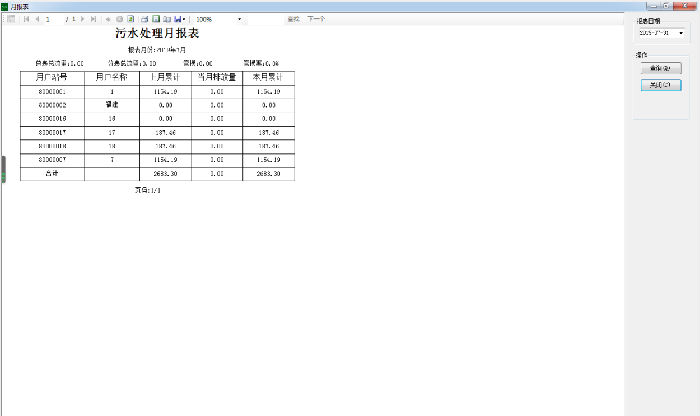
Task: Expand the report date dropdown
Action: coord(681,33)
